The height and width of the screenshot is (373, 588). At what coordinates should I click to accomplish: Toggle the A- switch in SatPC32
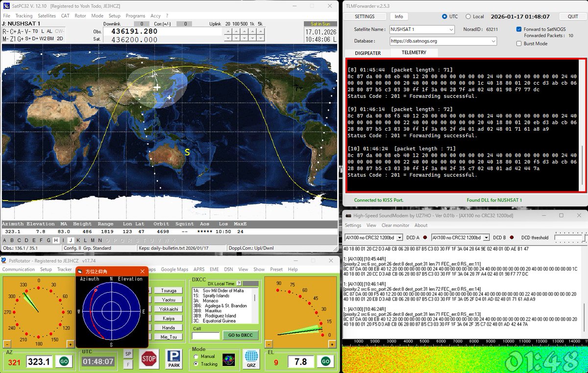coord(21,31)
